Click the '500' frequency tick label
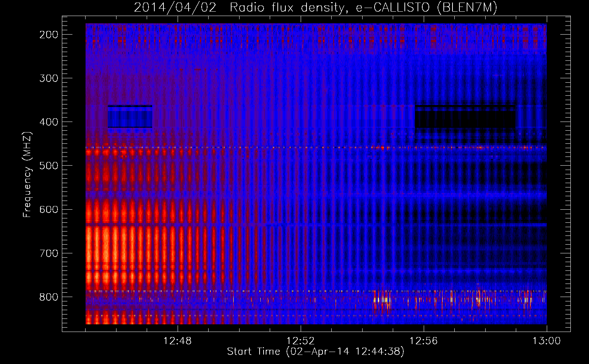This screenshot has width=589, height=364. [49, 166]
